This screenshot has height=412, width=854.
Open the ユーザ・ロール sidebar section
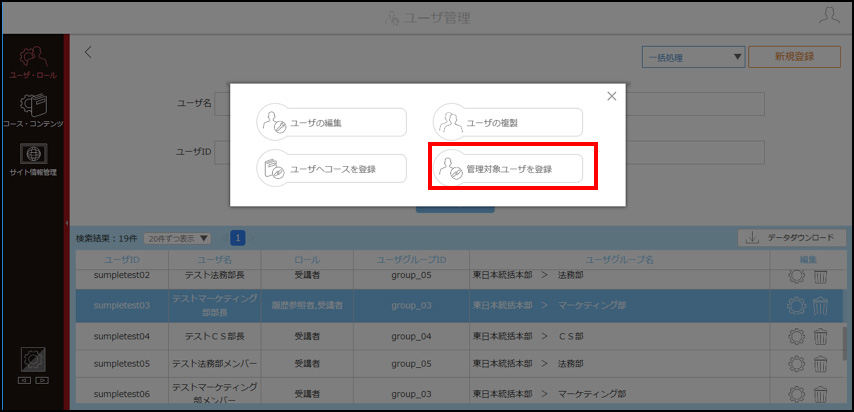tap(33, 64)
